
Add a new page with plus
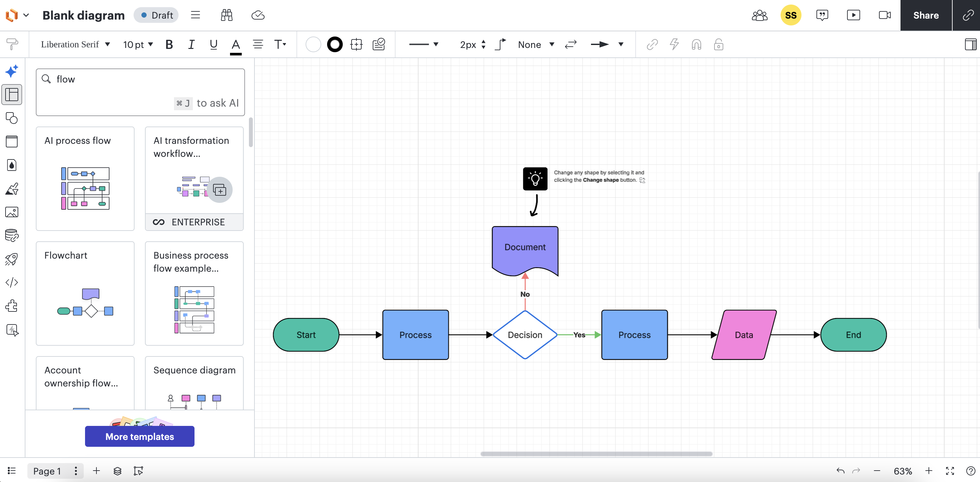pyautogui.click(x=96, y=471)
